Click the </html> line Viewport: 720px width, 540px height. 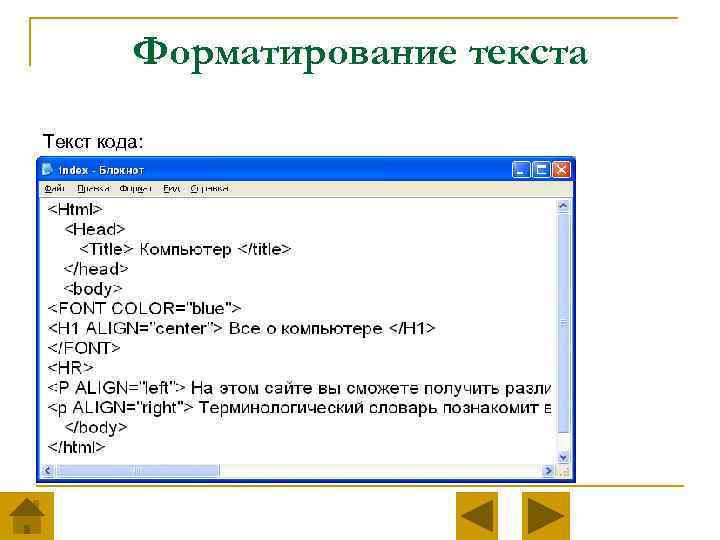[76, 447]
